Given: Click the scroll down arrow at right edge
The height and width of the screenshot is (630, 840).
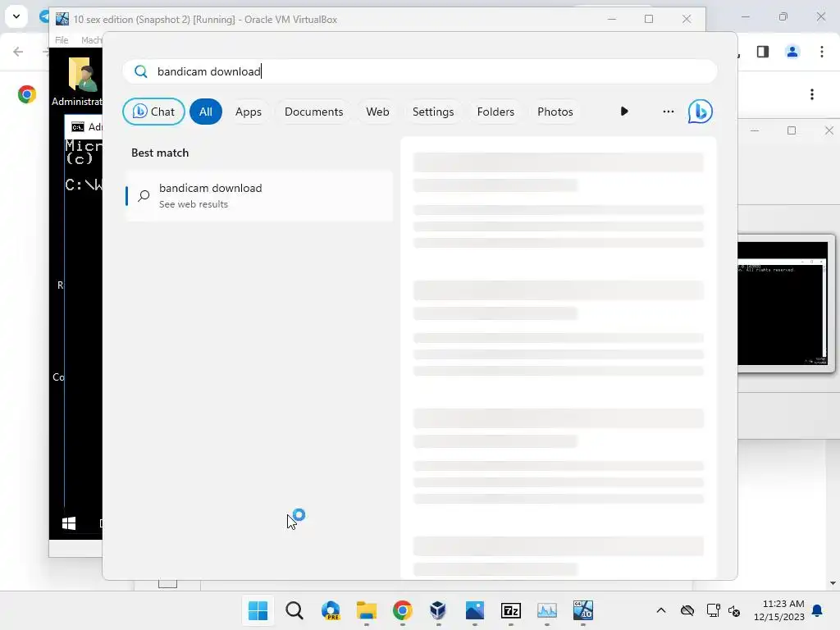Looking at the screenshot, I should [833, 583].
